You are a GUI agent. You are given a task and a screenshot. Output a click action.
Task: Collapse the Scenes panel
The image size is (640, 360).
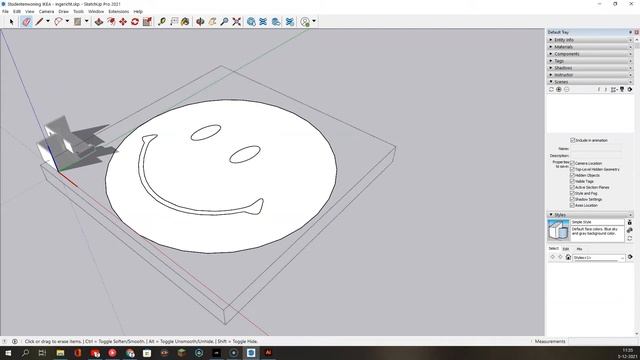click(590, 82)
